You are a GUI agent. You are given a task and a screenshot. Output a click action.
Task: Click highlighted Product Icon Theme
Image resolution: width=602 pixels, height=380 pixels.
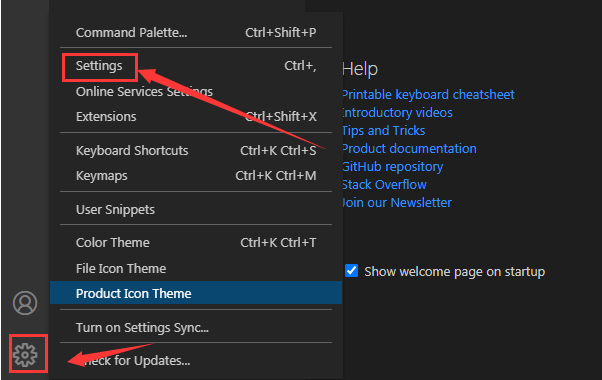(196, 293)
